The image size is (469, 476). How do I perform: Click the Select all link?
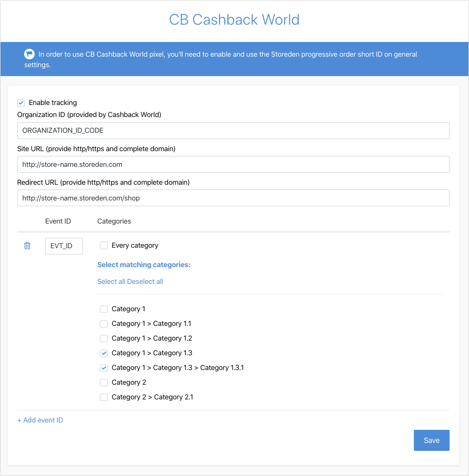tap(111, 281)
